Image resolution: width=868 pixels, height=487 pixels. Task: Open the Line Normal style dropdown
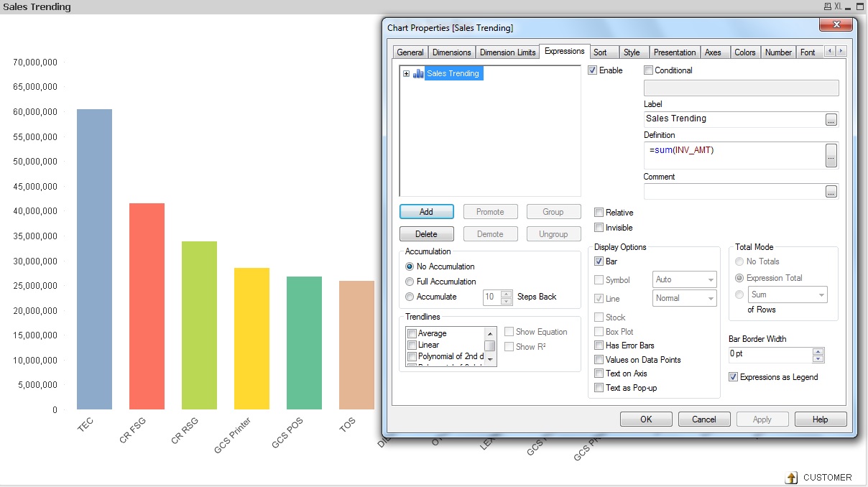(x=684, y=298)
